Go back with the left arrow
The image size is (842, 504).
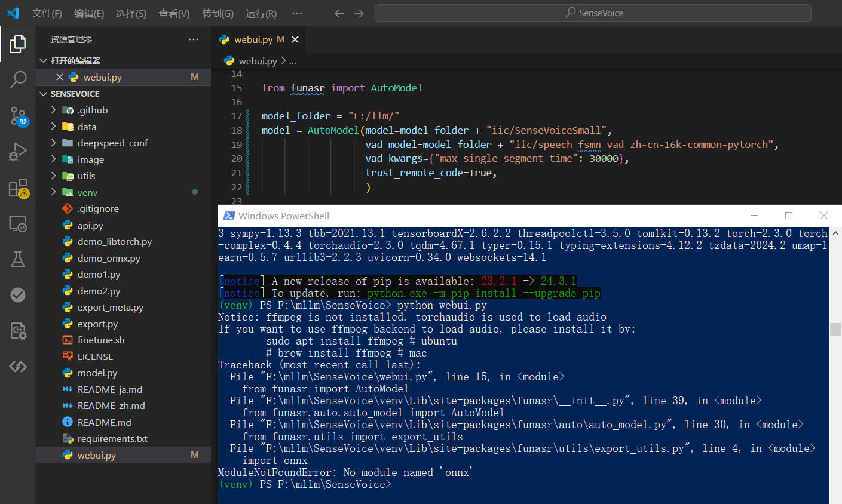339,13
